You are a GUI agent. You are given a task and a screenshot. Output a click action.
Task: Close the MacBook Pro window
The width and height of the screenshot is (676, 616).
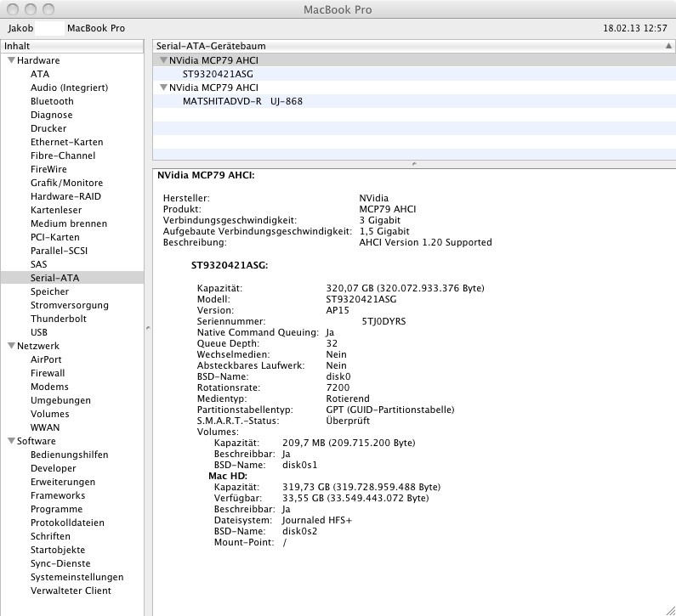pos(13,9)
